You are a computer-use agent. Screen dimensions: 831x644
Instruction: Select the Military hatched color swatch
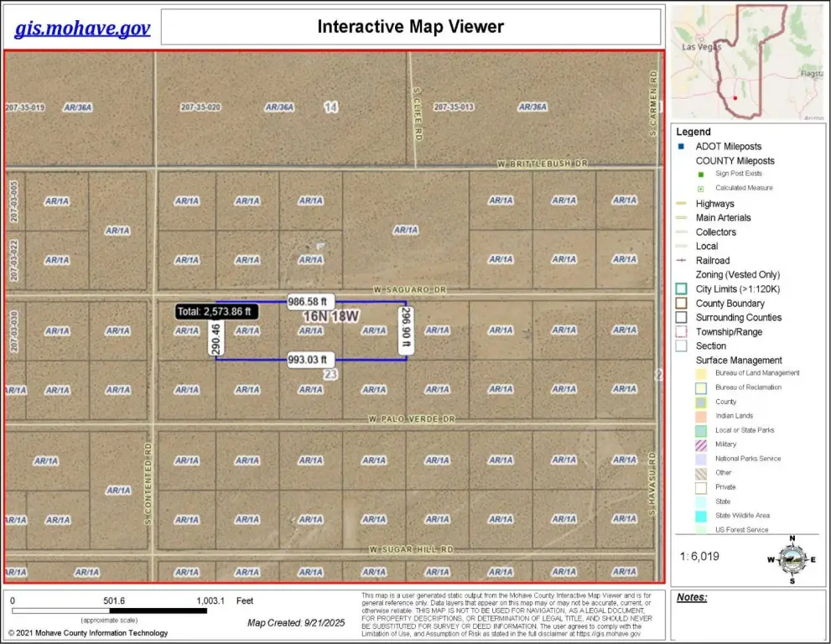pyautogui.click(x=701, y=444)
